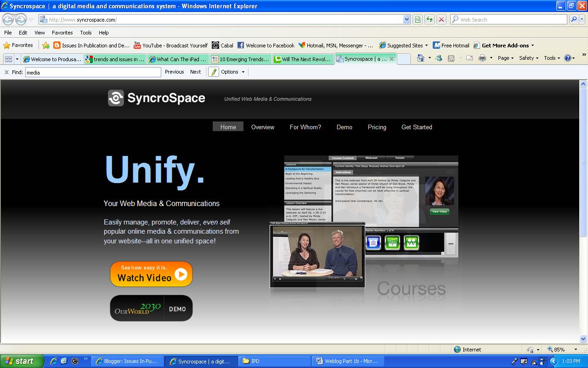This screenshot has height=368, width=588.
Task: Open the View menu
Action: tap(40, 33)
